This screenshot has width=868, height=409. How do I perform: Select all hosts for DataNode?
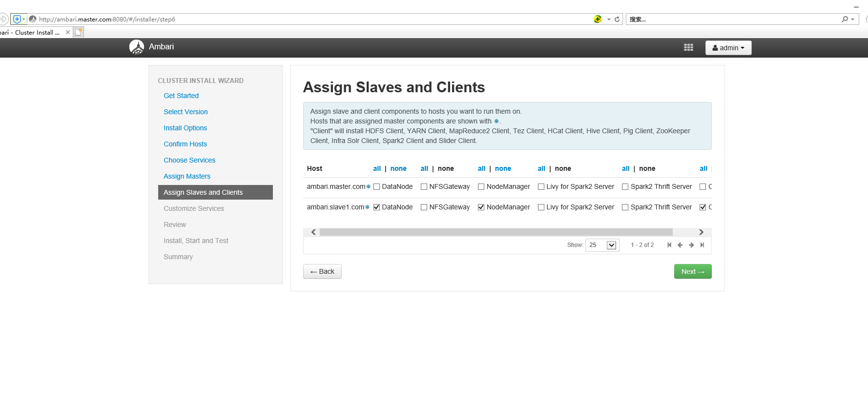pyautogui.click(x=377, y=168)
